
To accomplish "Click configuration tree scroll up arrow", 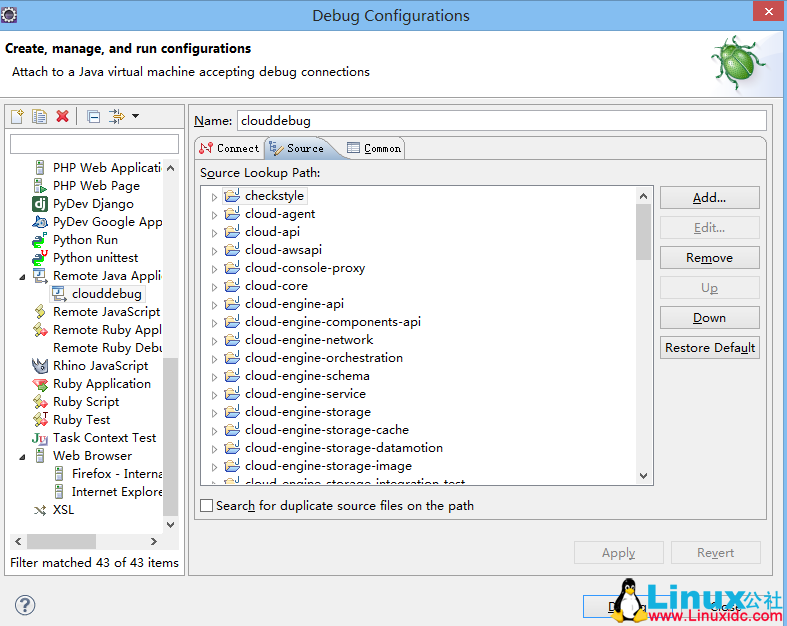I will pos(171,168).
